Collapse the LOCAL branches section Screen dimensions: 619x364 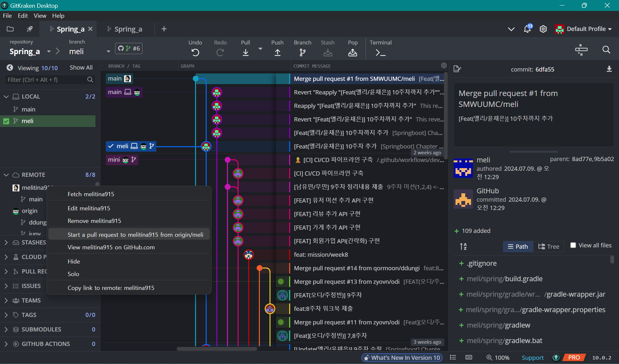pos(6,96)
